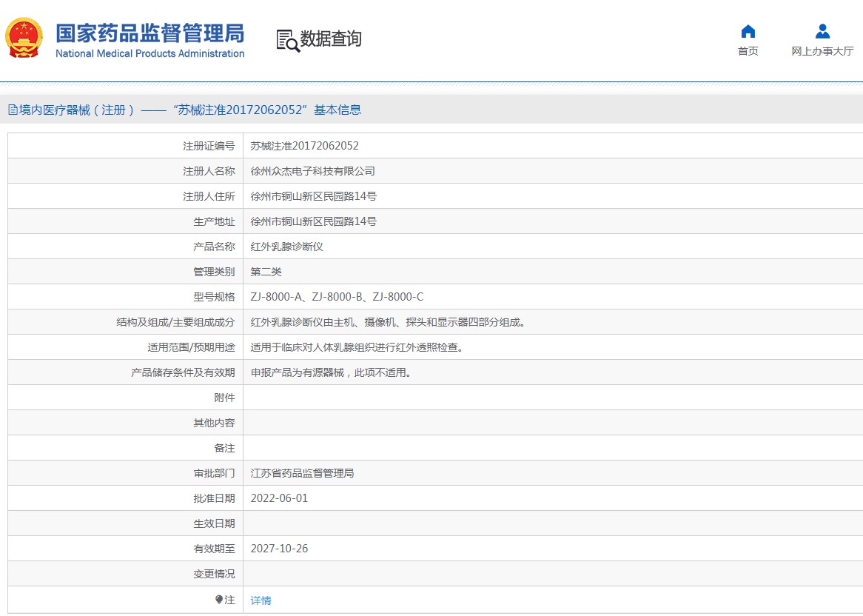Click the user icon above 网上办事大厅
Screen dimensions: 863x616
[822, 31]
